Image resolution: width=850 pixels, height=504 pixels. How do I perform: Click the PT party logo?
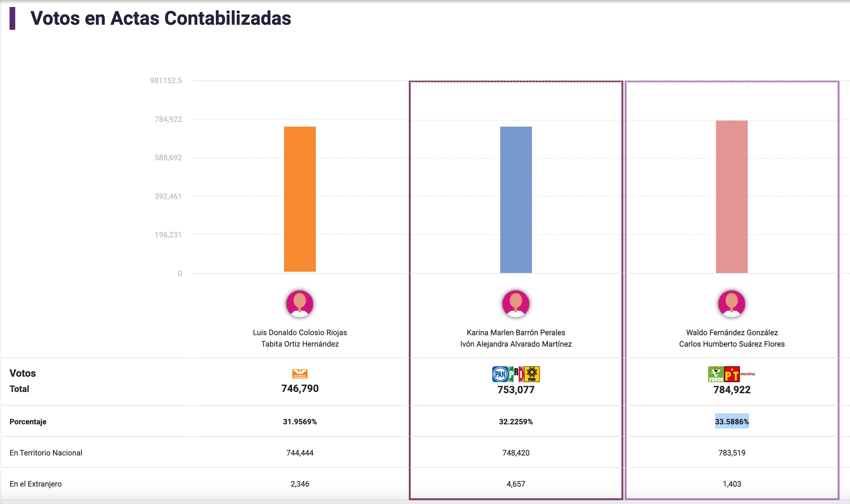(732, 374)
